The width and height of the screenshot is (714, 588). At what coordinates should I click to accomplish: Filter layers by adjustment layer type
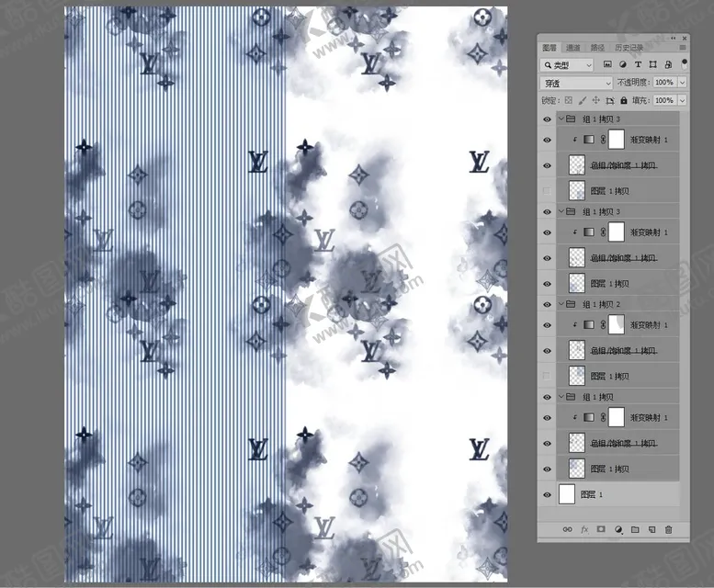click(x=623, y=64)
